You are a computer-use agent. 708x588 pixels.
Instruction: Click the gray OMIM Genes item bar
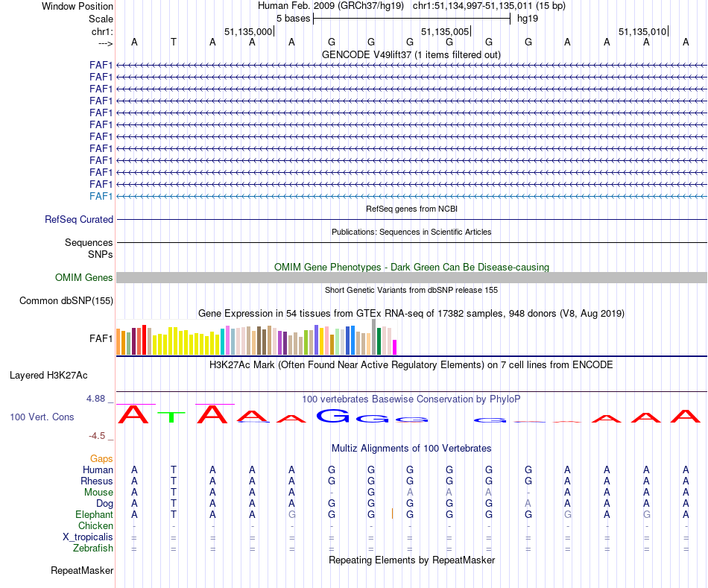point(412,278)
